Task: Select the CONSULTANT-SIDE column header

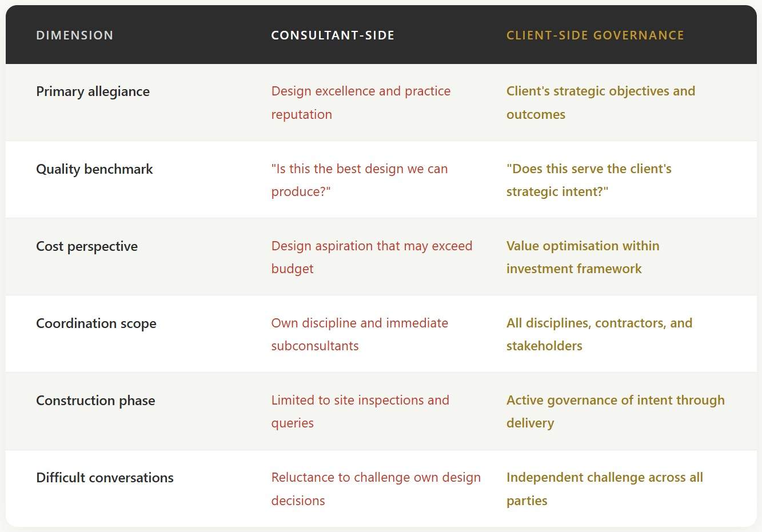Action: 333,35
